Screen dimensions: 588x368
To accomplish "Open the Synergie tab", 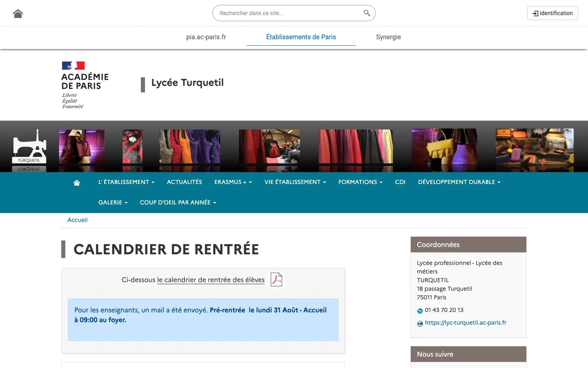I will (x=388, y=37).
